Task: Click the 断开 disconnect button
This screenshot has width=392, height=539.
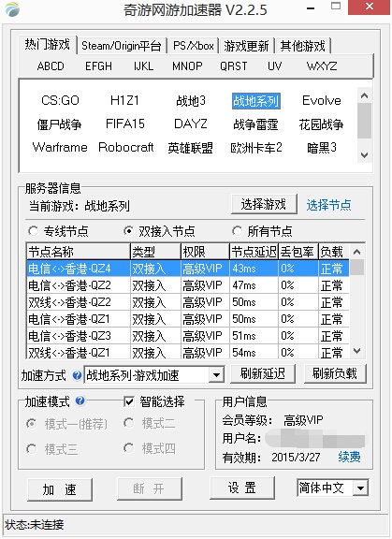Action: 149,488
